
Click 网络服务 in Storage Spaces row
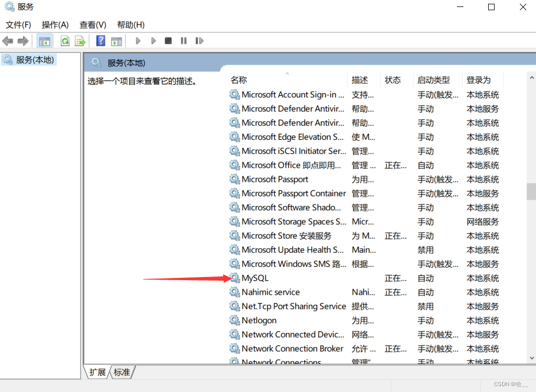483,222
